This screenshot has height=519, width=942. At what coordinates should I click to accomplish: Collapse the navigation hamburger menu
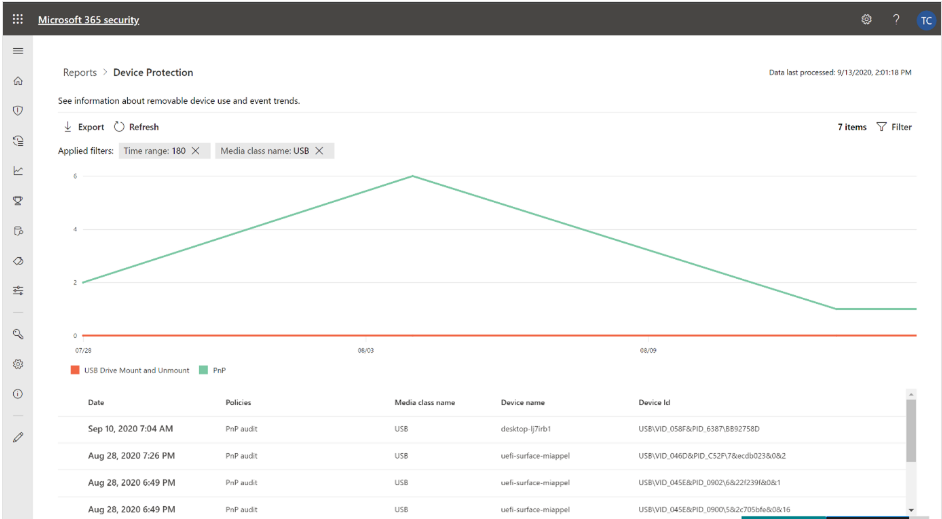(18, 51)
